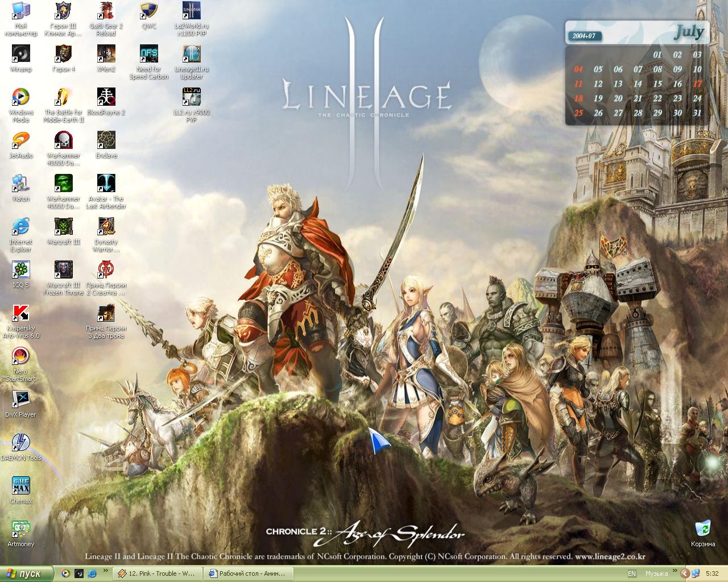Select the Warcraft III Frozen Throne shortcut
This screenshot has width=728, height=582.
pyautogui.click(x=63, y=278)
